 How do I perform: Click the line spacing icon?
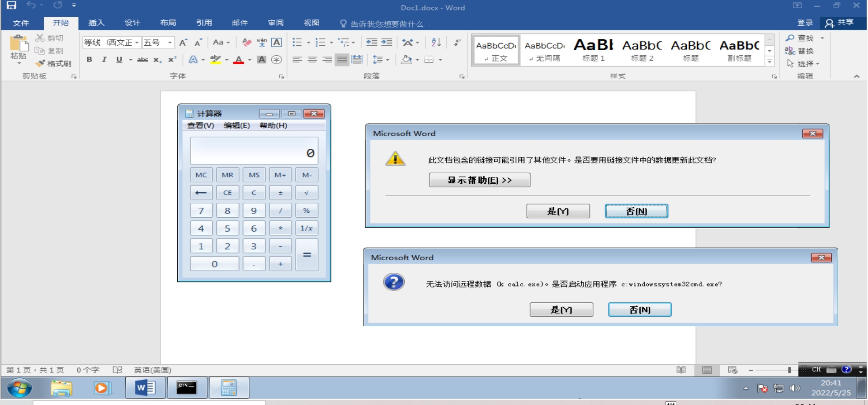pyautogui.click(x=377, y=59)
